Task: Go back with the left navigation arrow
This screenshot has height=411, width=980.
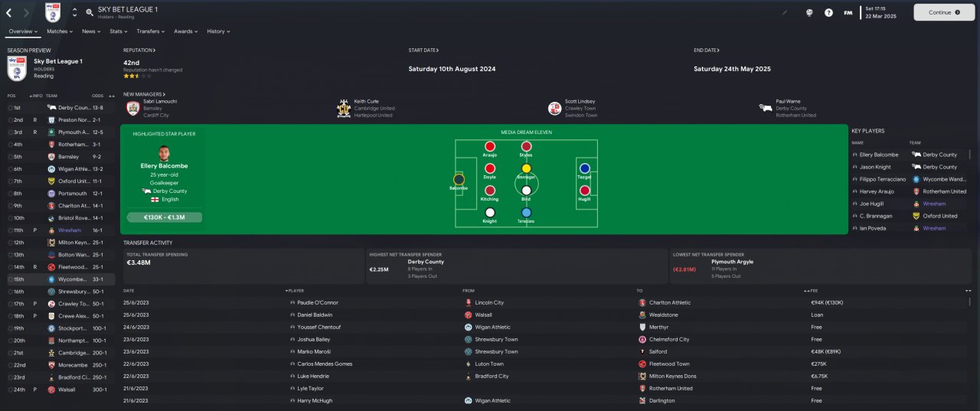Action: (x=9, y=12)
